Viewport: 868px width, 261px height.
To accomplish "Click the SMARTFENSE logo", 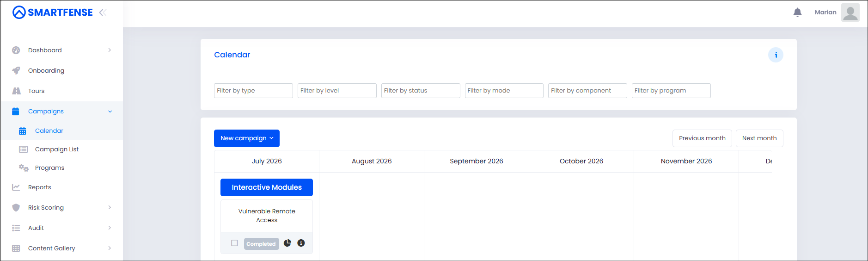I will pyautogui.click(x=53, y=12).
